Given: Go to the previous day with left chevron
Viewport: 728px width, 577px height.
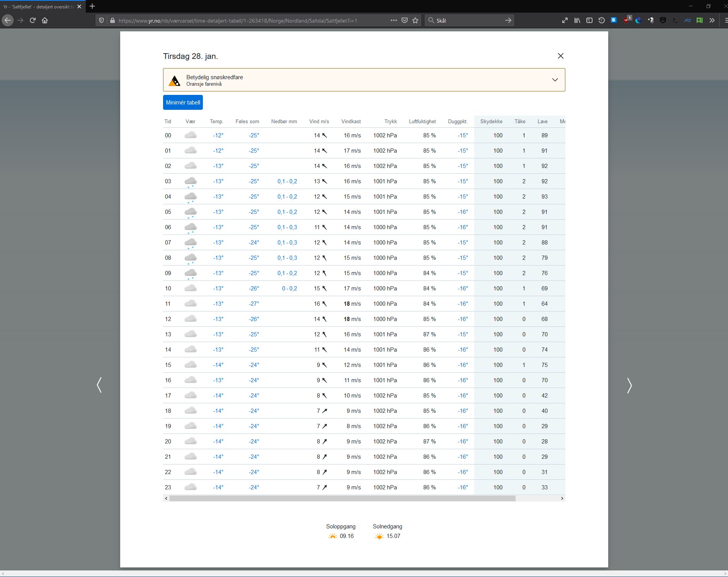Looking at the screenshot, I should click(x=100, y=385).
